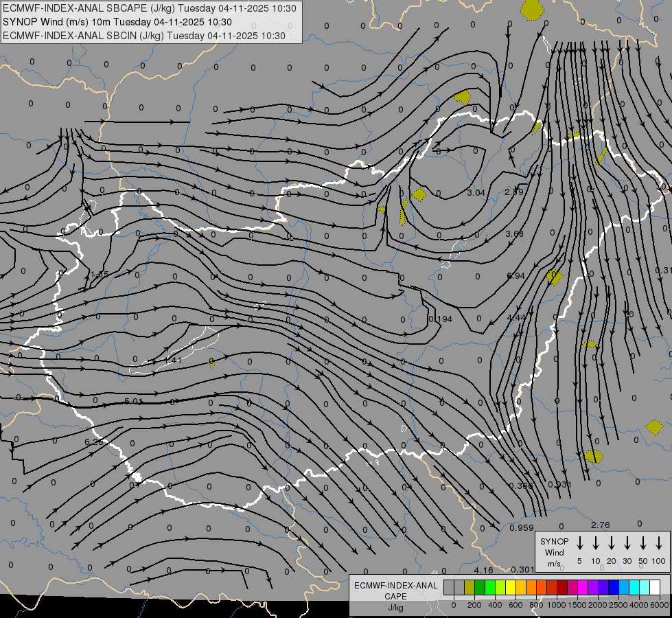Screen dimensions: 672x618
Task: Click the 6.26 CAPE value on map
Action: click(x=93, y=442)
